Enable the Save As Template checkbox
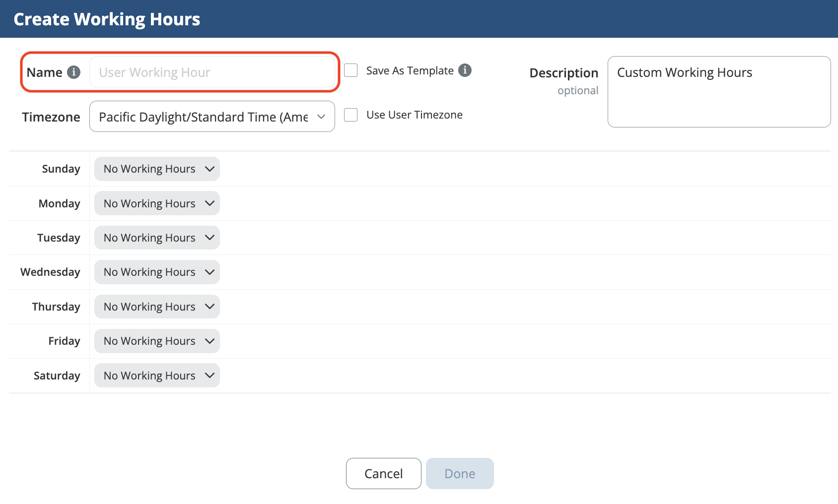This screenshot has height=504, width=838. click(351, 70)
